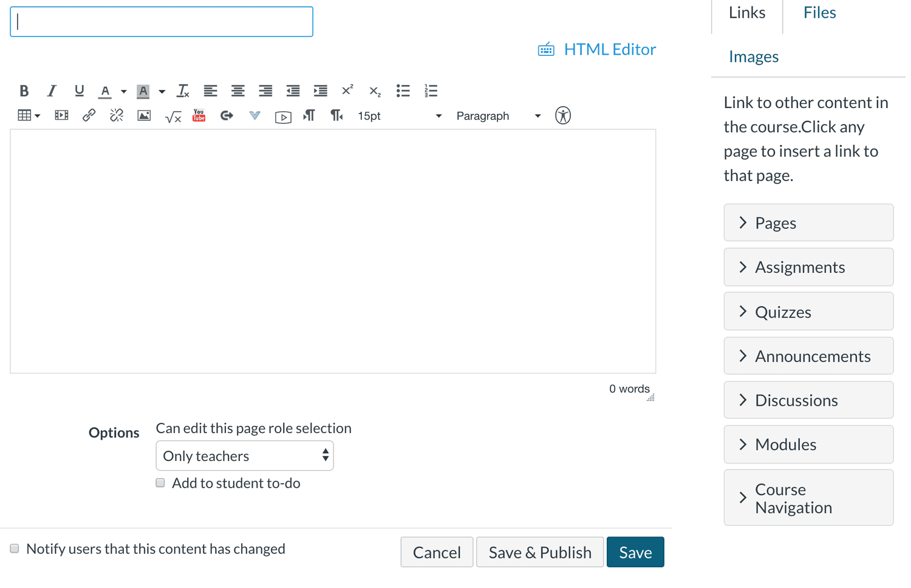Expand the Announcements section
Screen dimensions: 911x588
coord(808,356)
